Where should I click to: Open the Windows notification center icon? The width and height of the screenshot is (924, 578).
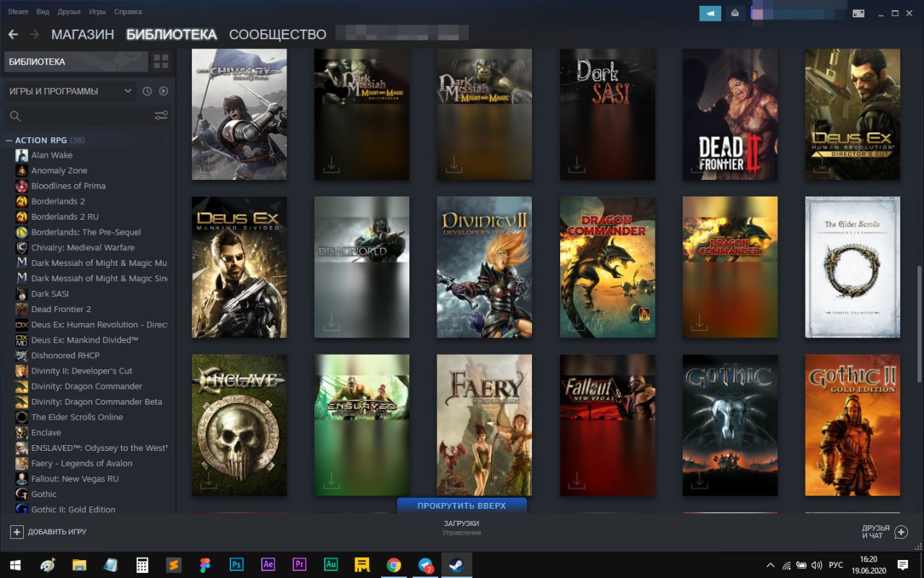coord(902,565)
